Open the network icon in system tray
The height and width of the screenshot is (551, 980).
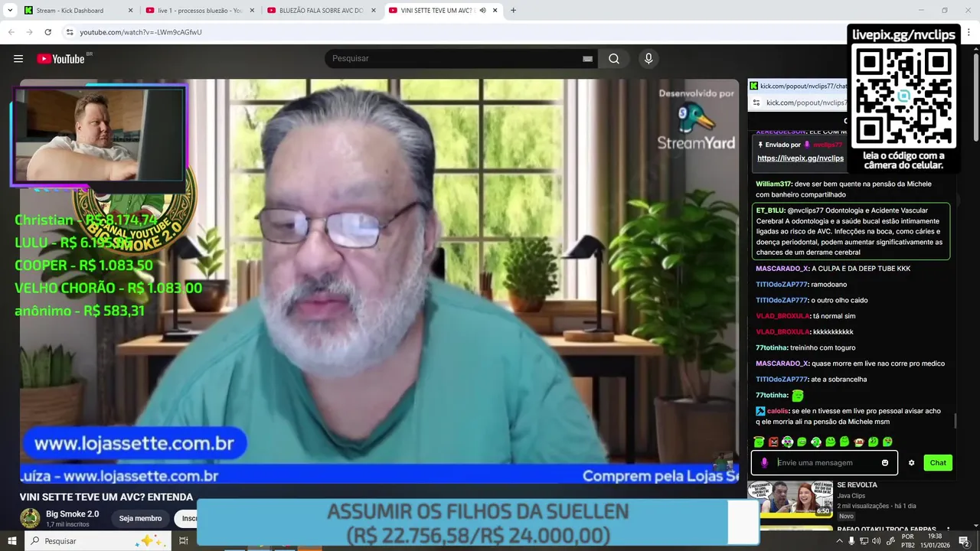[x=864, y=541]
